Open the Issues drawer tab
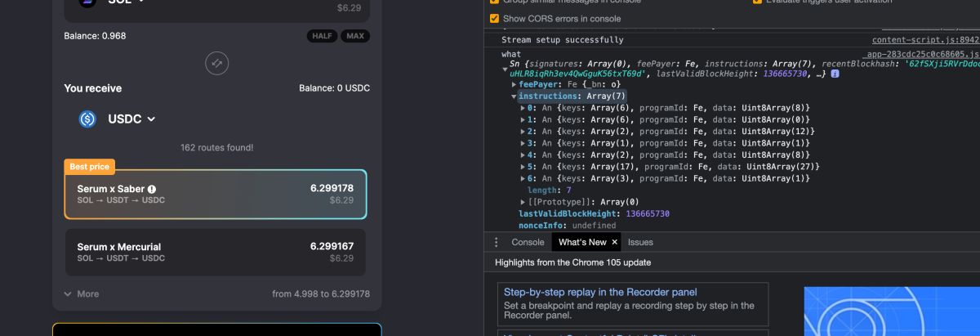This screenshot has width=980, height=336. tap(640, 242)
